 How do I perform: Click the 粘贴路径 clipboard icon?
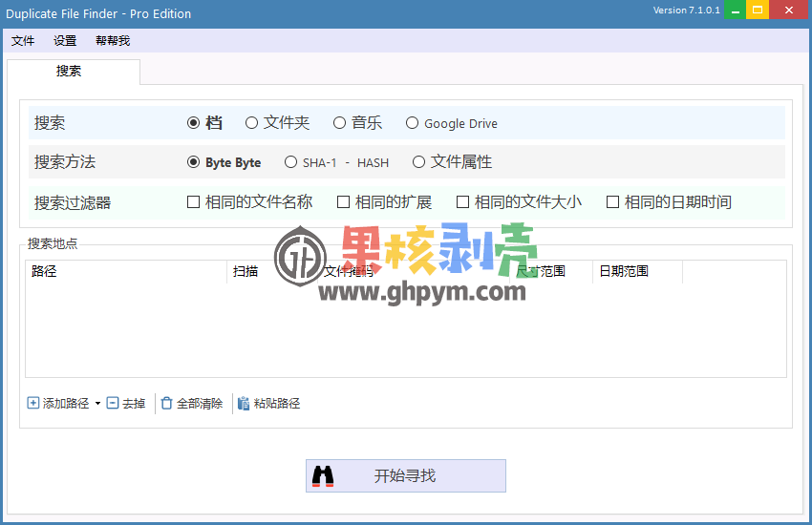(244, 403)
